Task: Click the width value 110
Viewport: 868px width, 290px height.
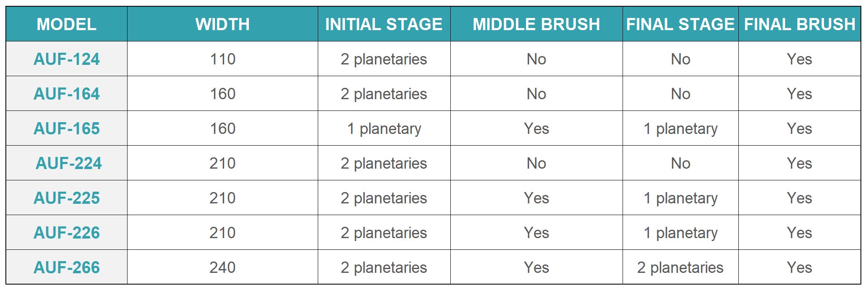Action: coord(222,59)
